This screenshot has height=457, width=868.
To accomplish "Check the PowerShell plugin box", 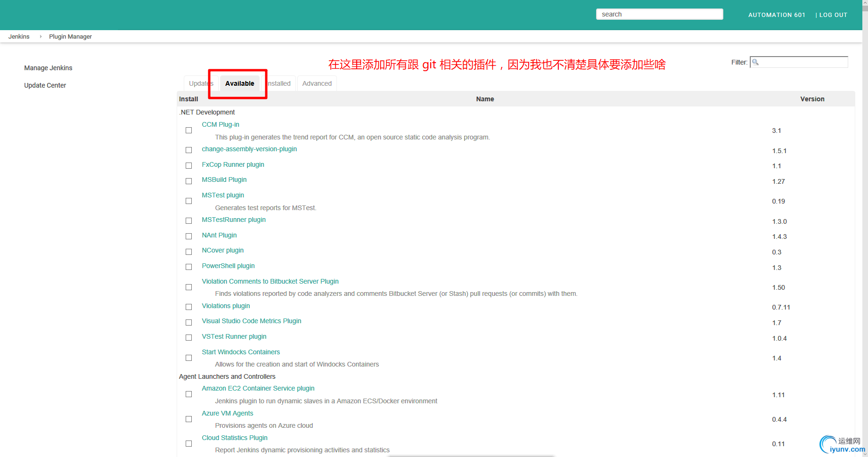I will 188,267.
